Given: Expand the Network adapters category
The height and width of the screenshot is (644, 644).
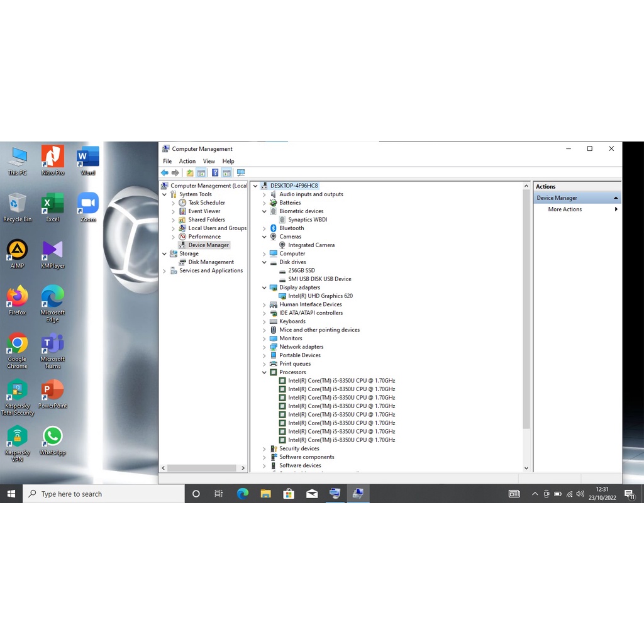Looking at the screenshot, I should [x=264, y=347].
